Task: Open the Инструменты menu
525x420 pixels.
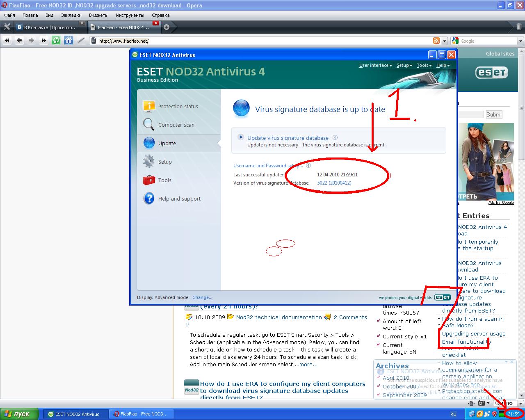Action: [x=130, y=15]
